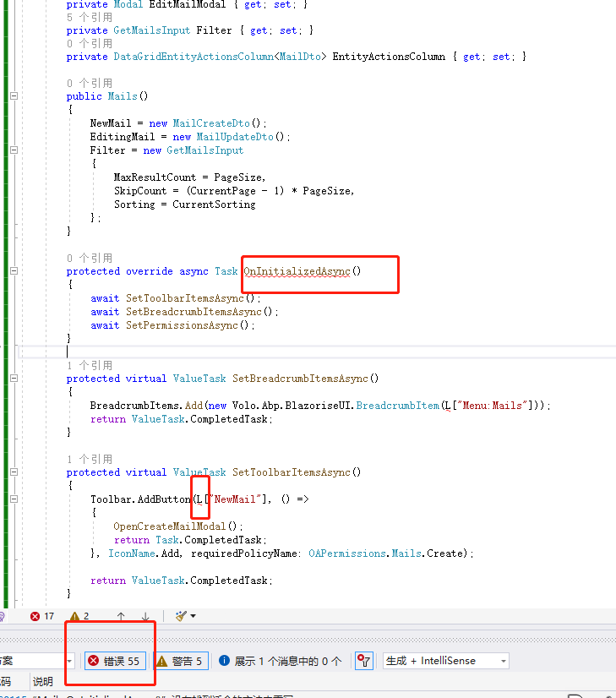
Task: Open the '5 个引用' CodeLens above Filter
Action: click(90, 18)
